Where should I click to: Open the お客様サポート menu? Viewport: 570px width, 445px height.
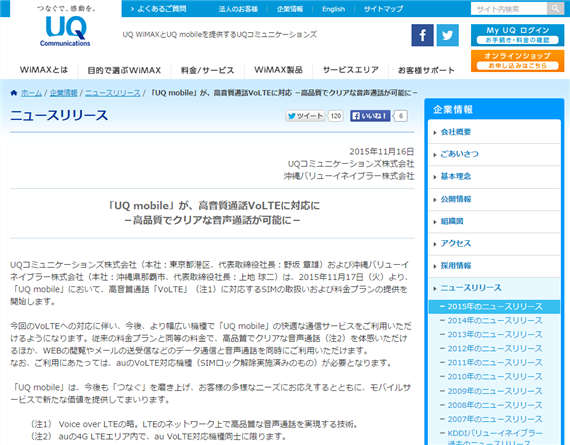coord(426,70)
